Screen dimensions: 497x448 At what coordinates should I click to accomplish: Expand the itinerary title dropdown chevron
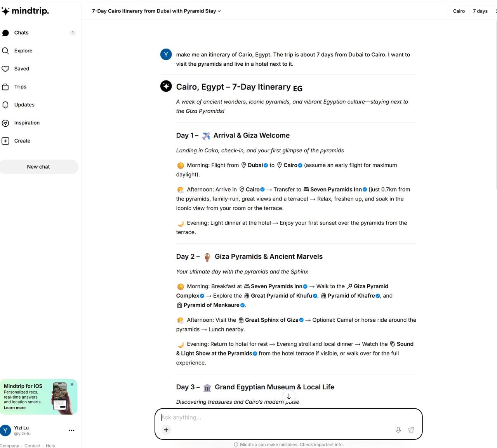(219, 11)
